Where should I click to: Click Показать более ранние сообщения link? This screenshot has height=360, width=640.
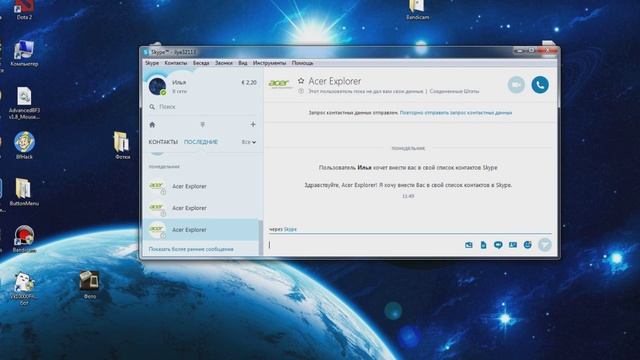click(x=191, y=249)
